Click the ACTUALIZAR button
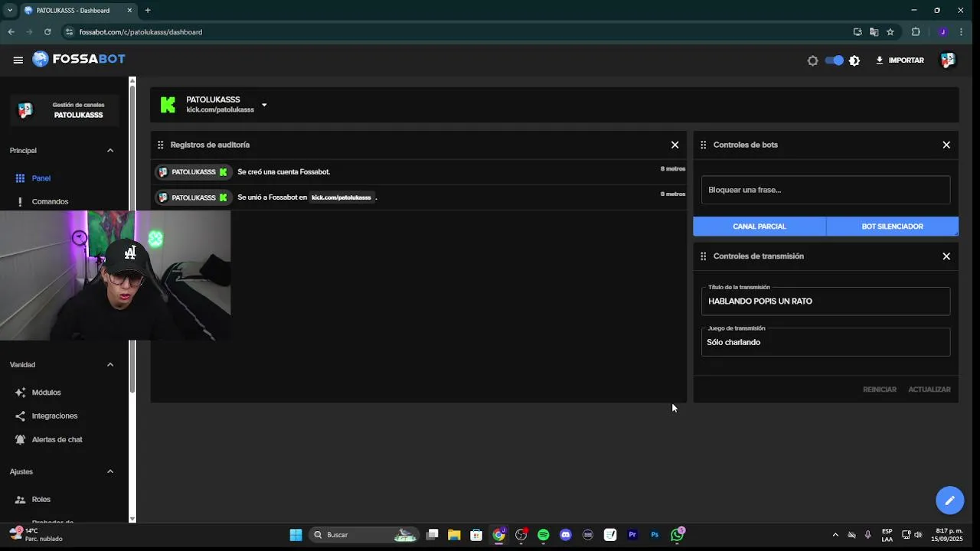The height and width of the screenshot is (551, 980). click(929, 390)
